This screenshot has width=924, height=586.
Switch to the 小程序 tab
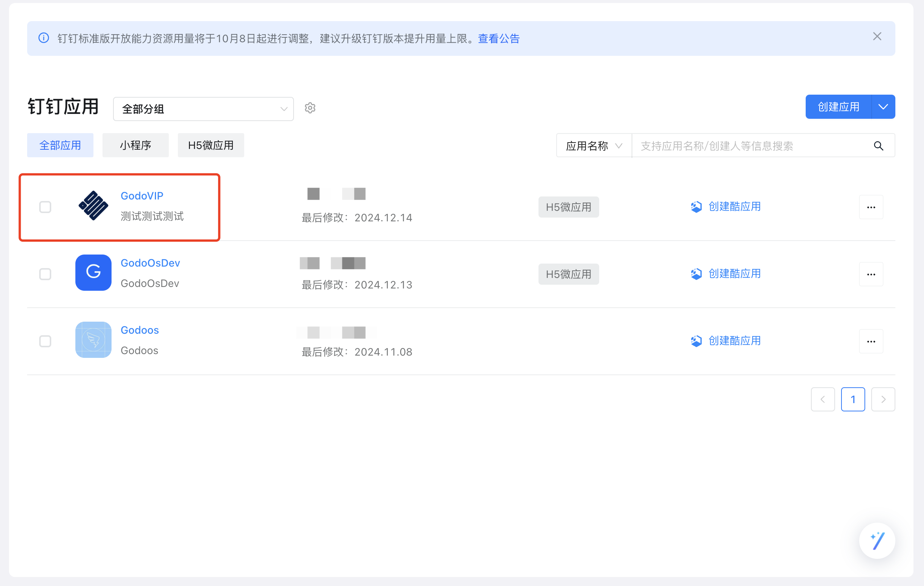(135, 145)
